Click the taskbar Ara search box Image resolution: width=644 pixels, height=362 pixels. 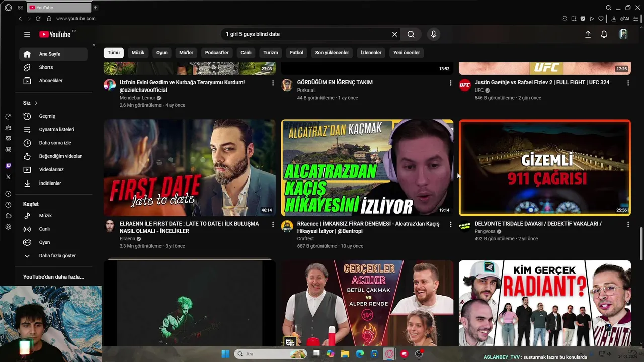(x=271, y=354)
